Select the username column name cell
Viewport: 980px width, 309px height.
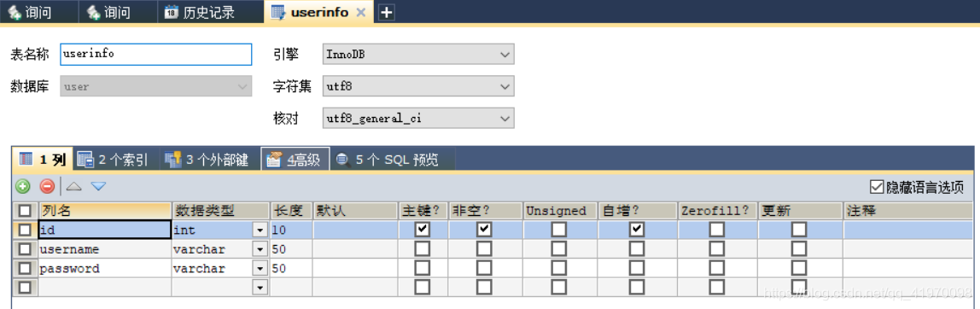[104, 249]
